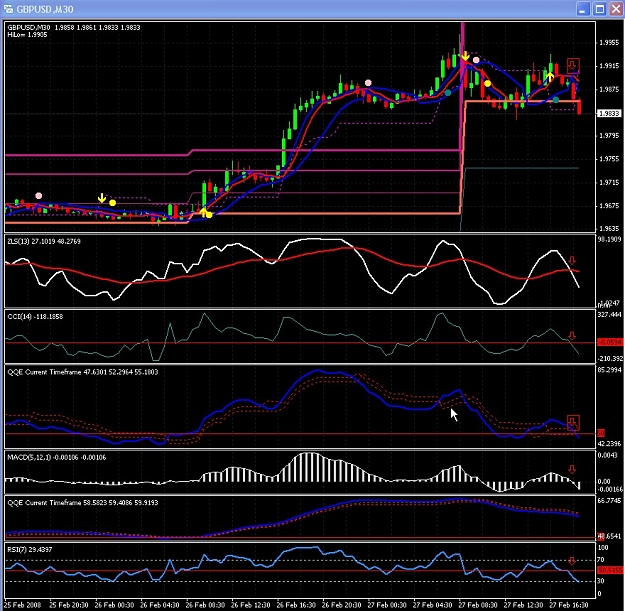The width and height of the screenshot is (625, 611).
Task: Click the 66.7745 scale value of the lower QQE pane
Action: click(609, 500)
